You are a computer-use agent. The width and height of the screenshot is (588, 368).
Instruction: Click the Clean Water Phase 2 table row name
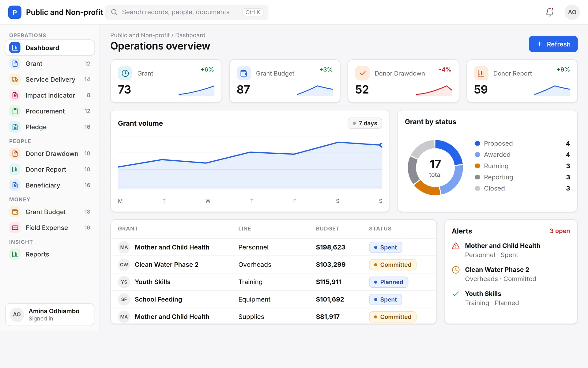click(167, 265)
